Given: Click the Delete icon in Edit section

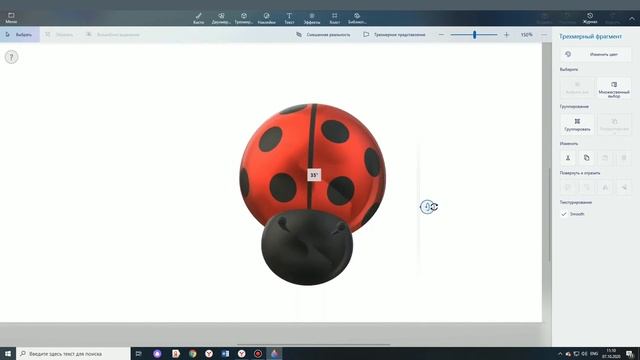Looking at the screenshot, I should [x=624, y=158].
